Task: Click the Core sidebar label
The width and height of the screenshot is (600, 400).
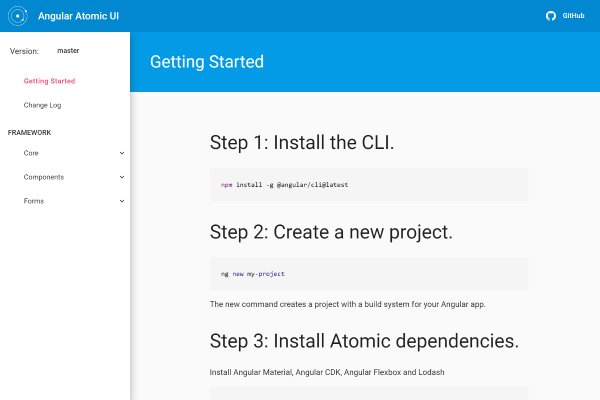Action: click(31, 153)
